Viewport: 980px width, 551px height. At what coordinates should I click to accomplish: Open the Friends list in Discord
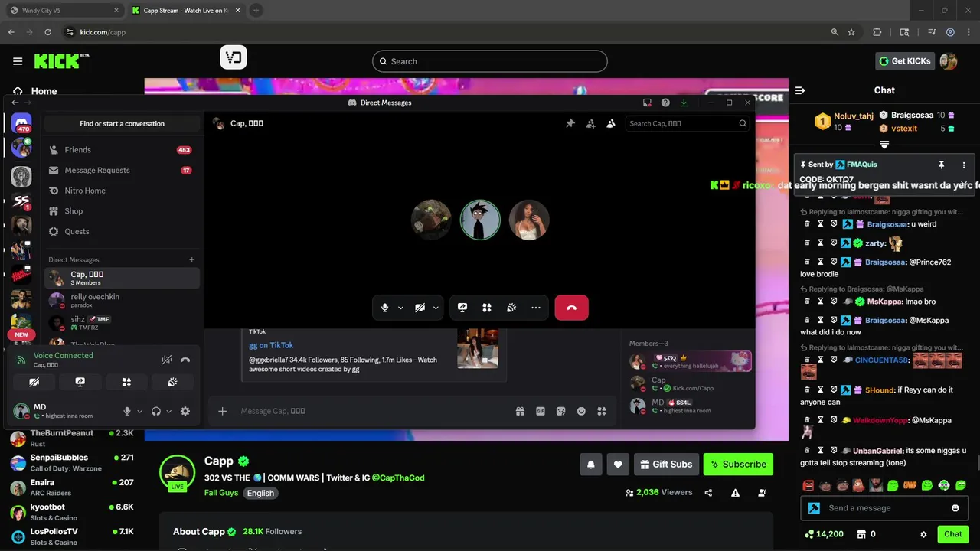click(122, 150)
